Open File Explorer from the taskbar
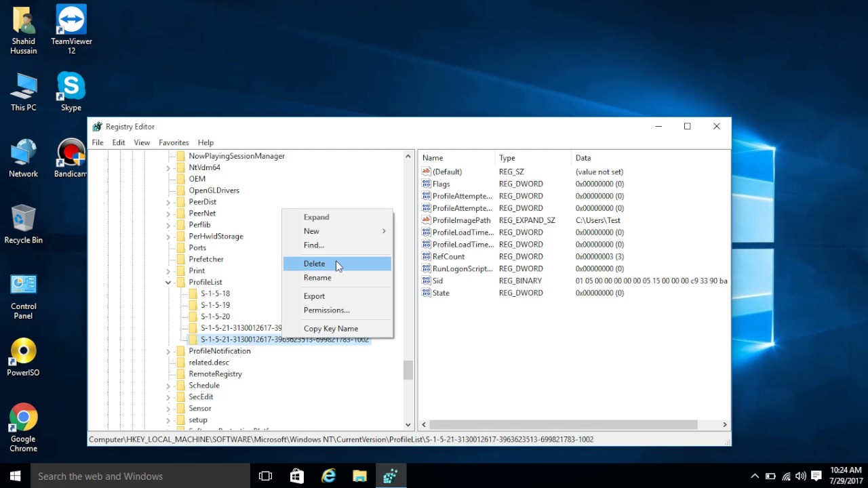 [x=359, y=476]
